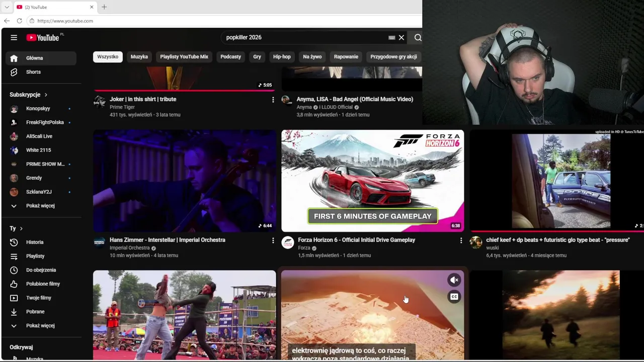
Task: Play the Forza Horizon 6 gameplay thumbnail
Action: (x=372, y=181)
